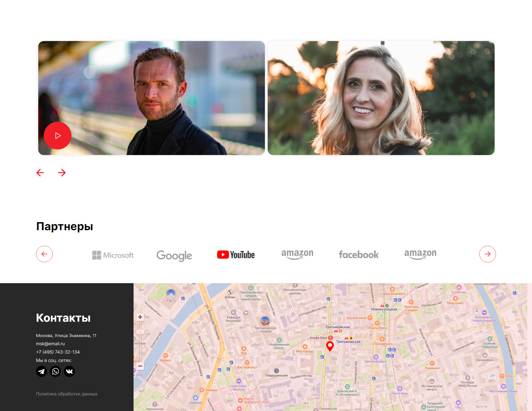Zoom out the map with minus button
The width and height of the screenshot is (532, 411).
click(x=140, y=366)
